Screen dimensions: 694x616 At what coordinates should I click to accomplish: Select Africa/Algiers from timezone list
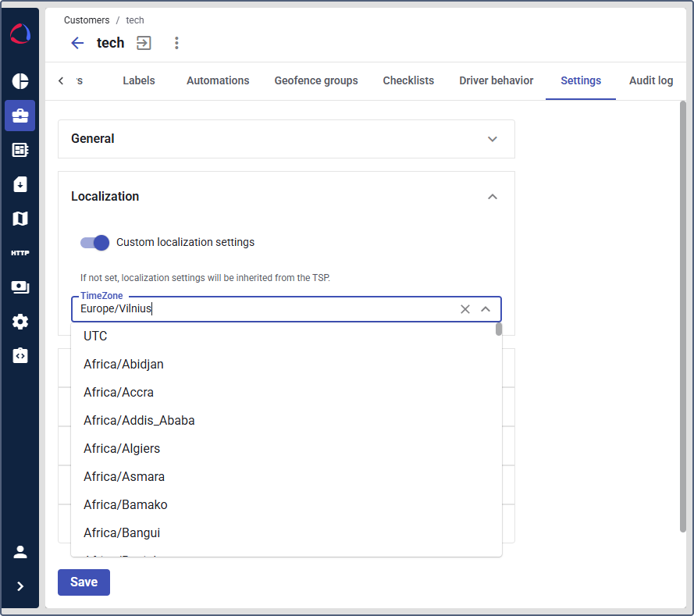click(122, 449)
